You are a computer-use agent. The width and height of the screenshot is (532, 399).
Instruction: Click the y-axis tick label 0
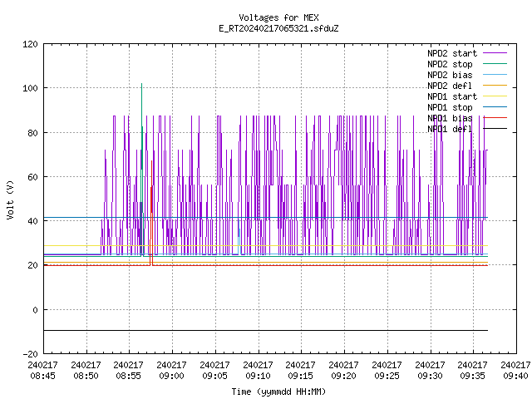click(x=35, y=310)
